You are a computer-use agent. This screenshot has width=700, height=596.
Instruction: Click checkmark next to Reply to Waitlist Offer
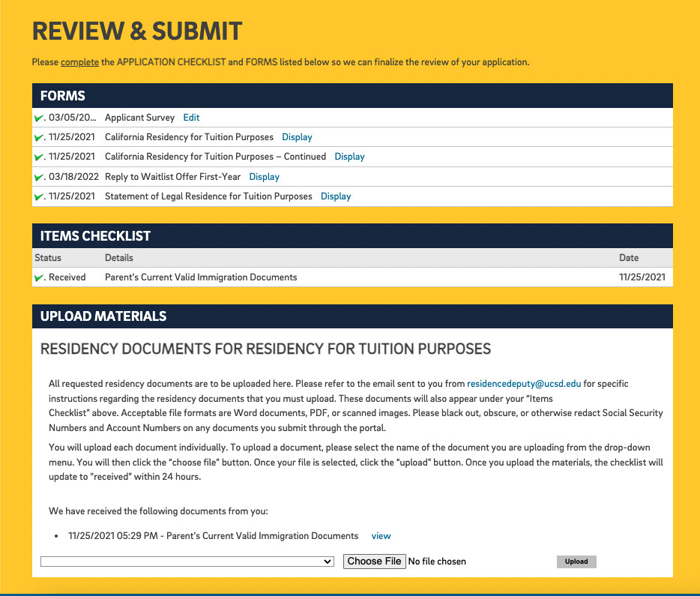coord(39,178)
